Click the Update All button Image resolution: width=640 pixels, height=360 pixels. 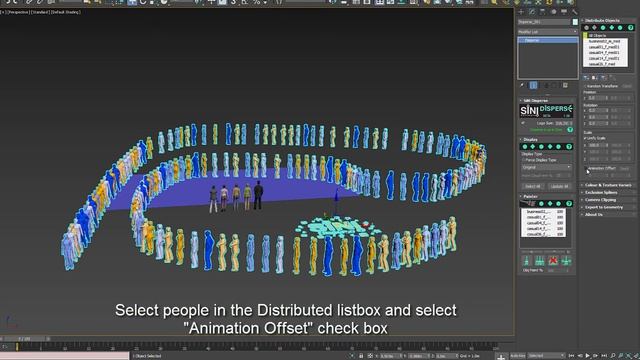click(559, 186)
